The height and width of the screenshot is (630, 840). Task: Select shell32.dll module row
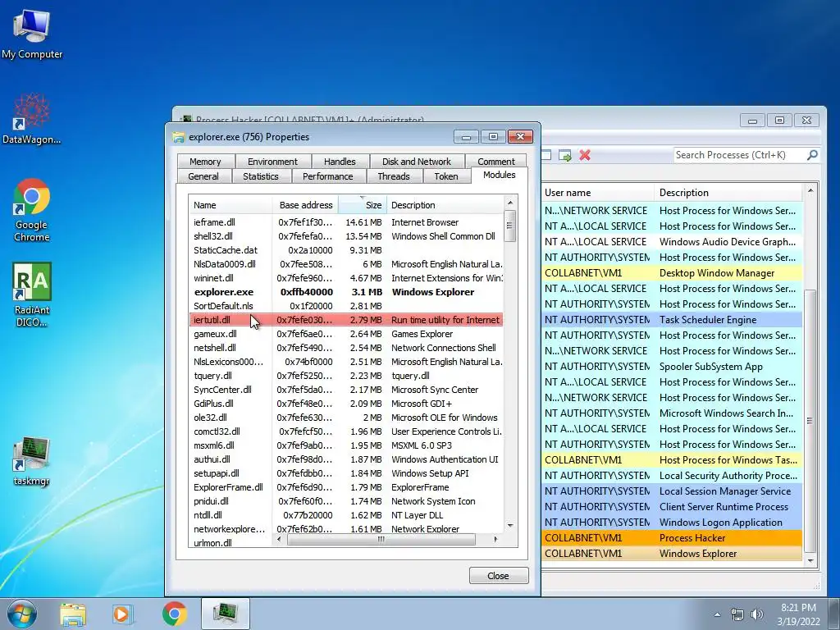pos(346,236)
